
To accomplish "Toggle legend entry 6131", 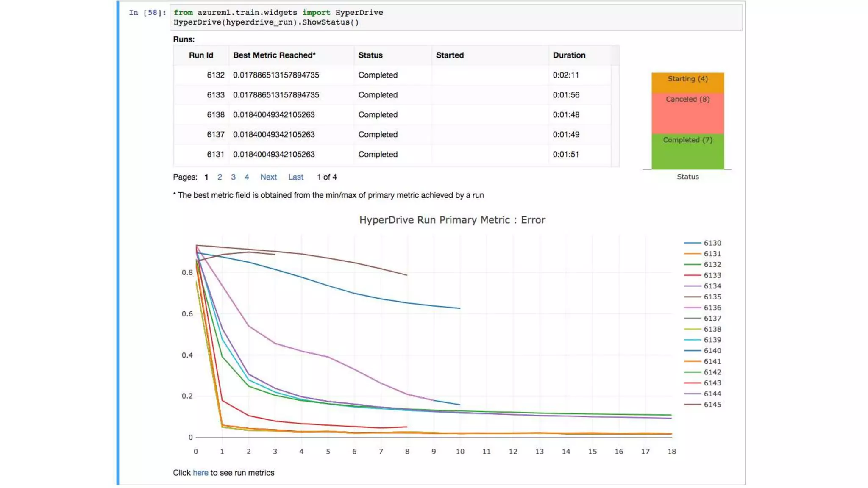I will [702, 254].
